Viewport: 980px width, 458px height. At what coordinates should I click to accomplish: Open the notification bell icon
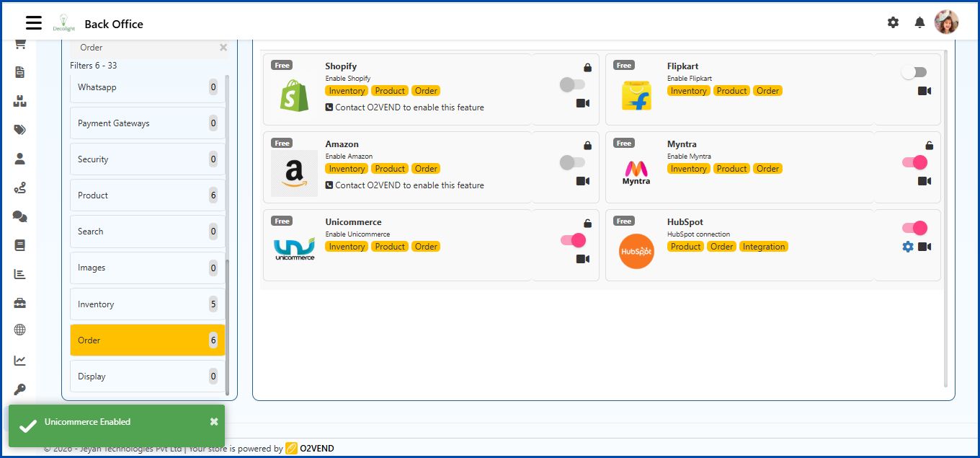[919, 22]
